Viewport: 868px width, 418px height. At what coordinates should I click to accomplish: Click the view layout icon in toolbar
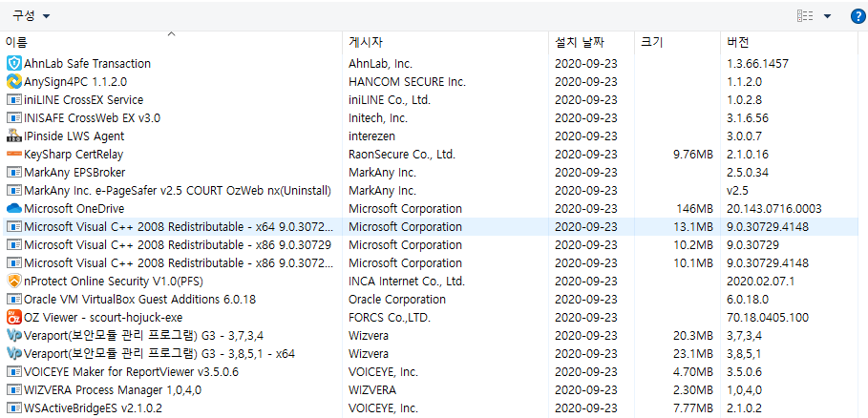pos(805,16)
